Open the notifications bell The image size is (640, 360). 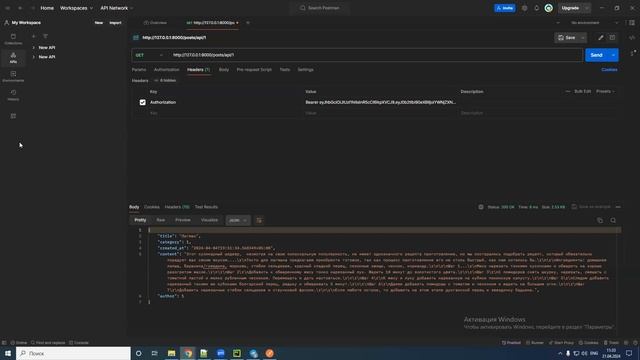point(536,8)
